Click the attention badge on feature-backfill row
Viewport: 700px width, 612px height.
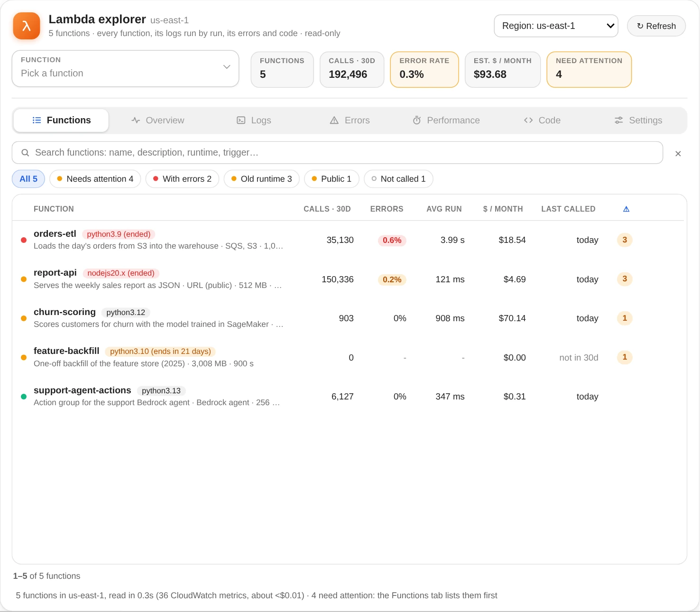(625, 357)
